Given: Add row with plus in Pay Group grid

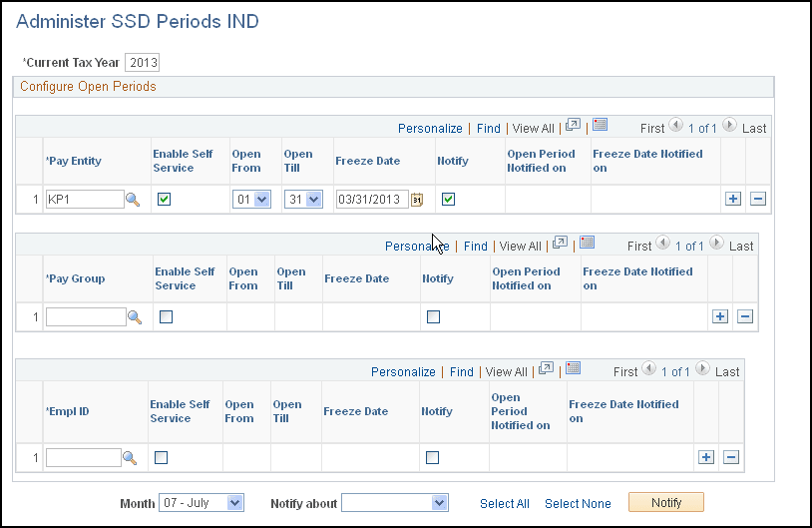Looking at the screenshot, I should pyautogui.click(x=720, y=316).
